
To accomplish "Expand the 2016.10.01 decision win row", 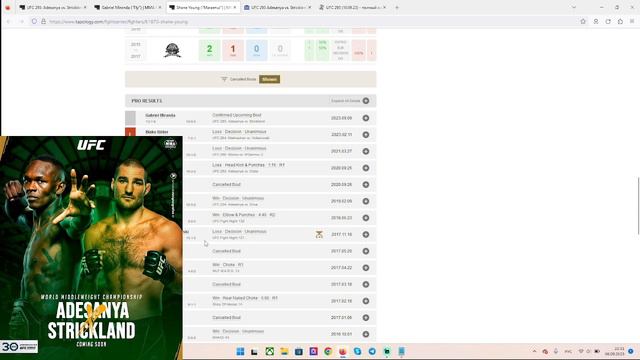I will (366, 334).
